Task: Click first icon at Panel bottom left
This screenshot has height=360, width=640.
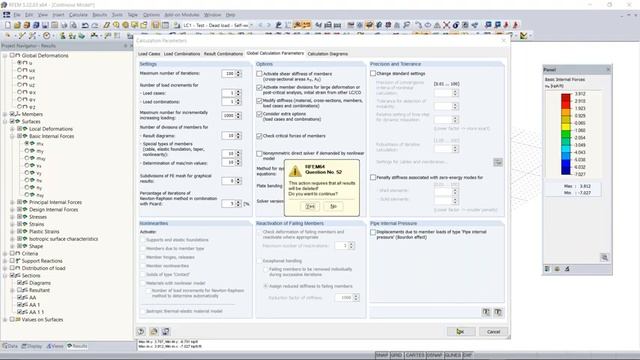Action: [547, 269]
